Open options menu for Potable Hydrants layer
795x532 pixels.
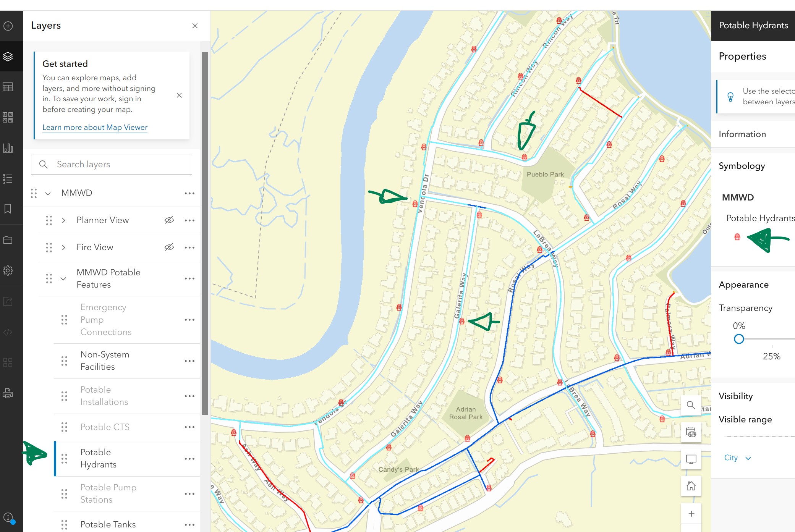tap(189, 459)
